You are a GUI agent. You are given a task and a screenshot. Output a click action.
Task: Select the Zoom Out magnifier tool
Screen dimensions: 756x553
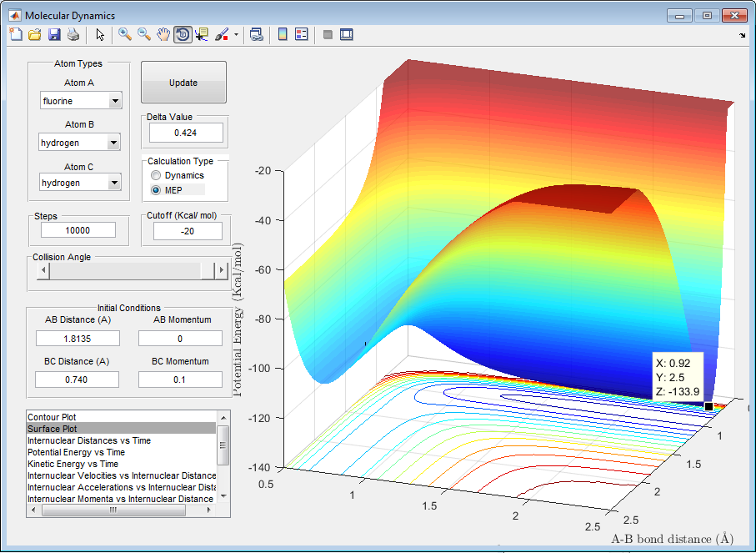pyautogui.click(x=144, y=34)
